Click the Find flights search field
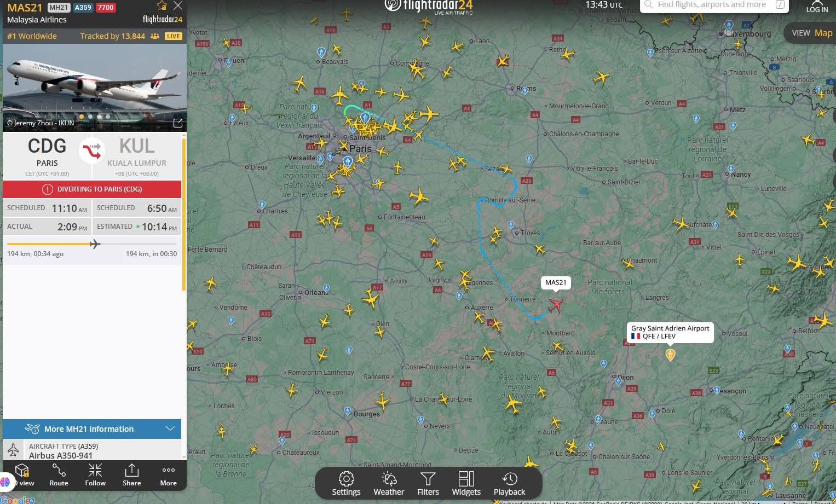The image size is (836, 504). [x=711, y=5]
